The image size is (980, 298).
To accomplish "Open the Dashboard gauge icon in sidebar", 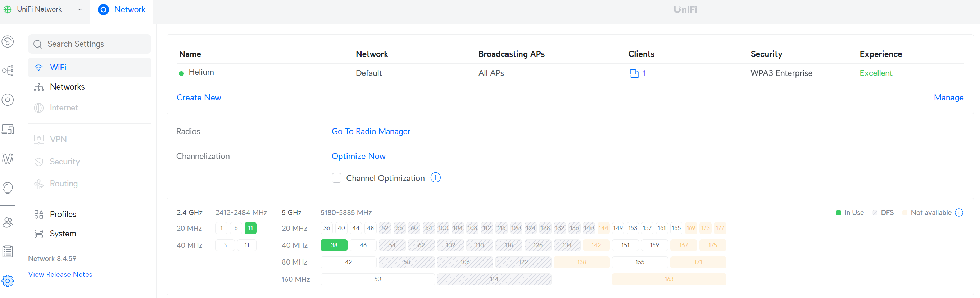I will point(8,41).
